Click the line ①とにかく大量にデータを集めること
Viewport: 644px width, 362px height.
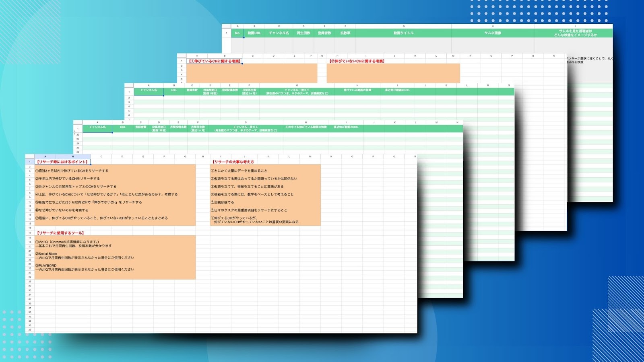click(x=239, y=171)
